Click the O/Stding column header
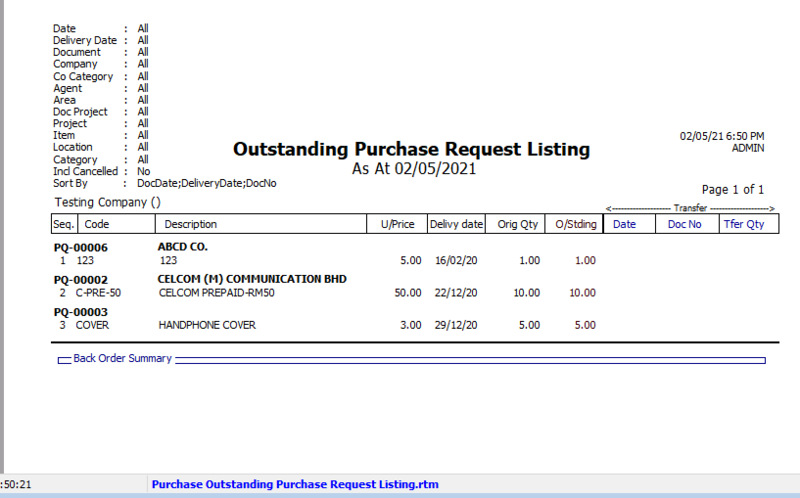This screenshot has width=800, height=498. pyautogui.click(x=576, y=225)
